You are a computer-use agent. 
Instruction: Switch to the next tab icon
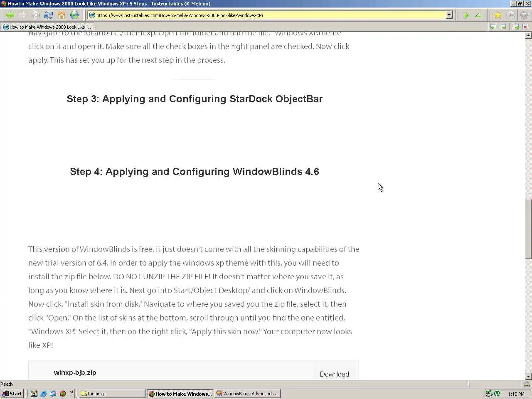pos(503,27)
